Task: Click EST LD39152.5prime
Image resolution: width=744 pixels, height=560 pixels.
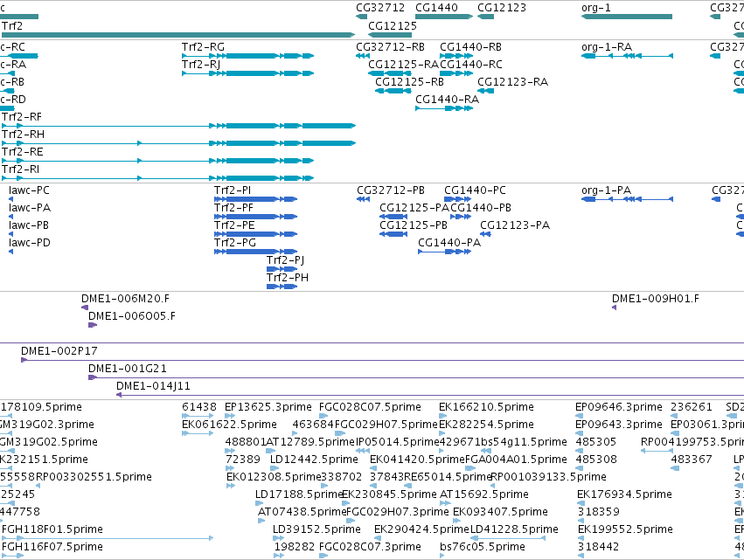Action: [279, 539]
